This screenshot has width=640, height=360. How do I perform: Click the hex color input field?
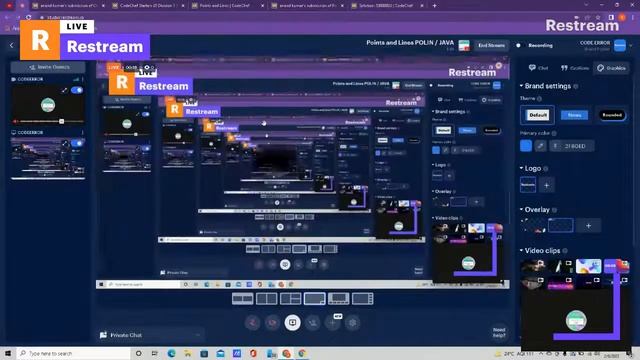571,146
